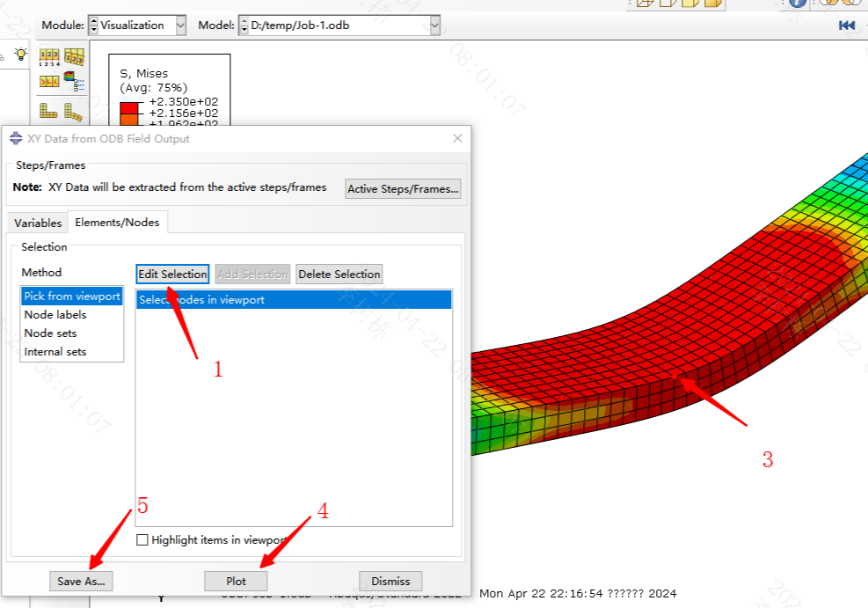
Task: Jump to first frame with the rewind icon
Action: (846, 26)
